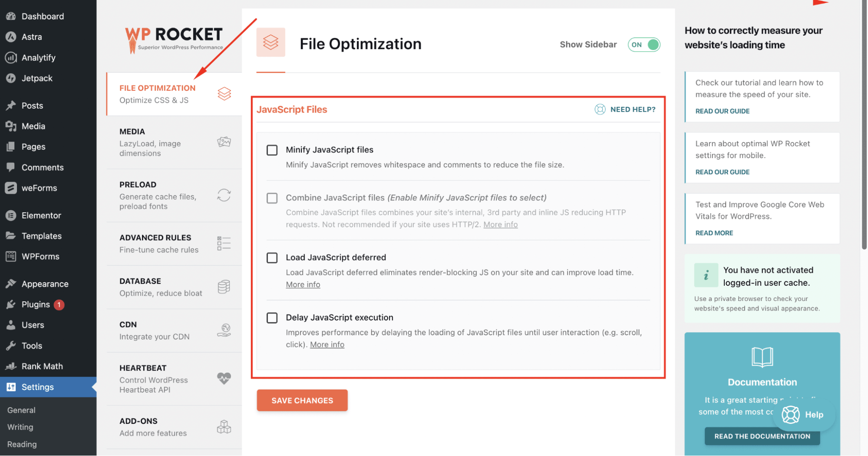Click More info link under Combine JavaScript
Viewport: 868px width, 456px height.
(501, 225)
